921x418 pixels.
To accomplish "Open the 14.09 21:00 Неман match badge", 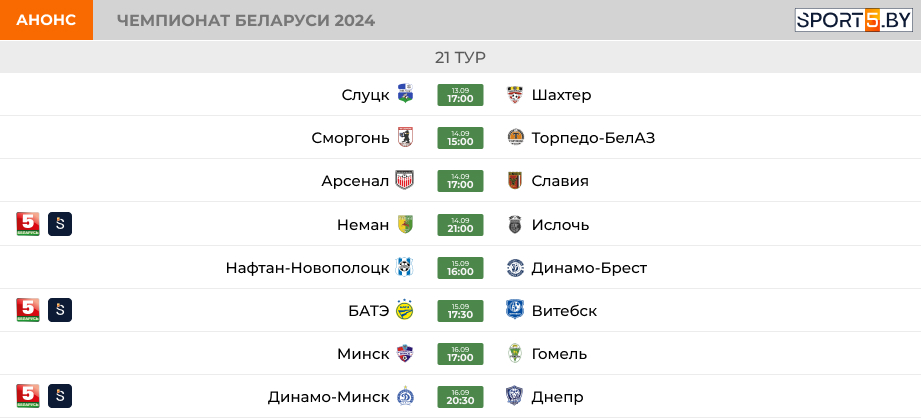I will 460,225.
